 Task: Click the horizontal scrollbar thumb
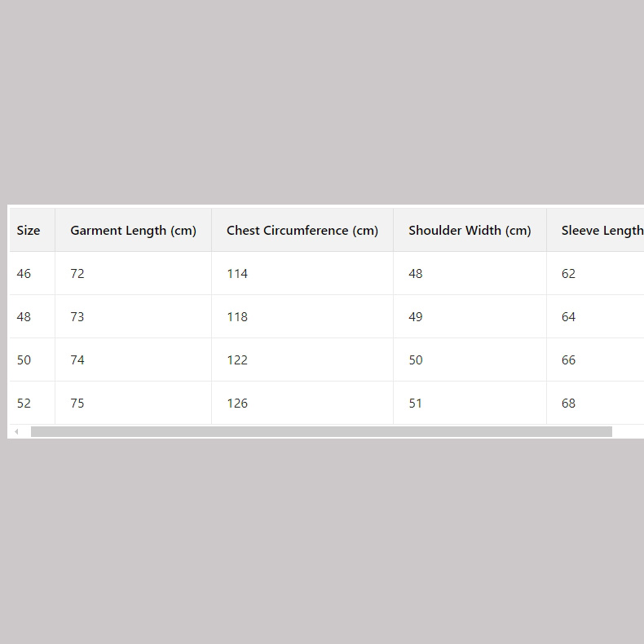coord(321,432)
